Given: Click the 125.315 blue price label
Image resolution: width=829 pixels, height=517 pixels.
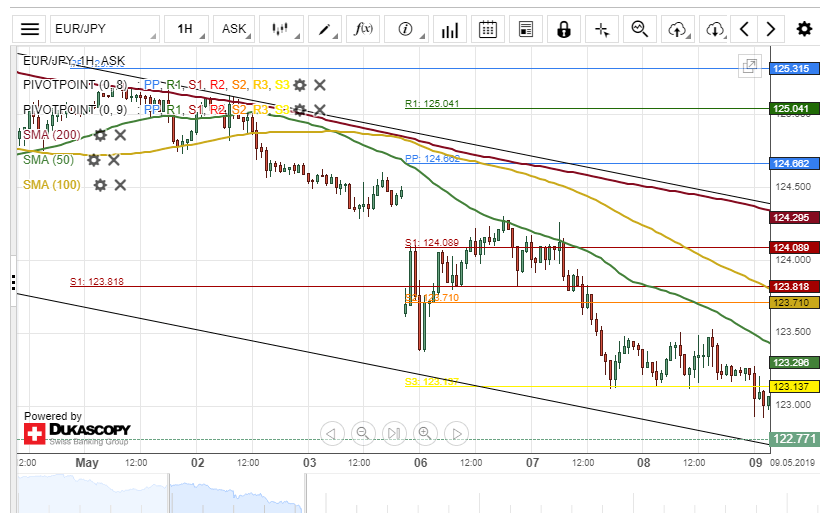Looking at the screenshot, I should click(x=794, y=69).
